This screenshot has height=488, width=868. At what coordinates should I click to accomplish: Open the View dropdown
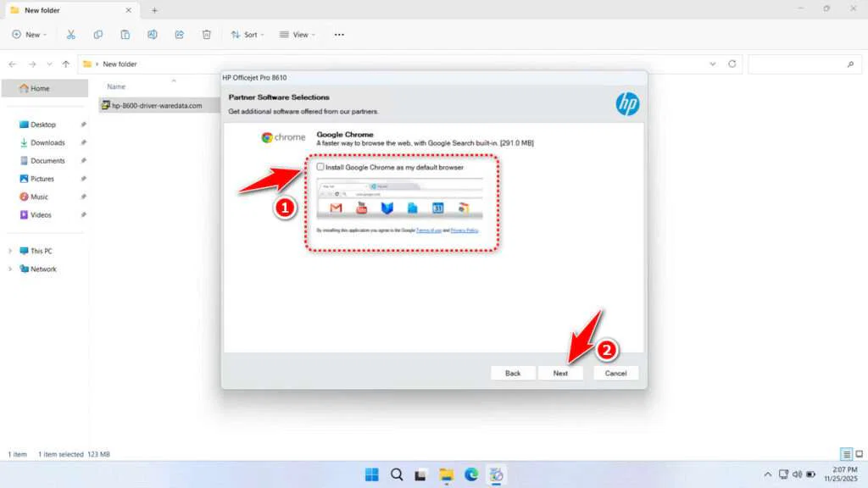click(297, 35)
